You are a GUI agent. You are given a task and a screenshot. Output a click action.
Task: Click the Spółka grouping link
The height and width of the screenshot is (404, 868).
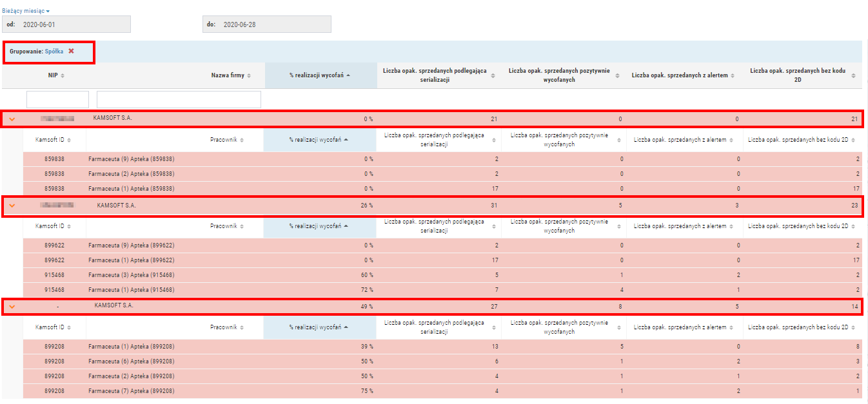click(54, 52)
